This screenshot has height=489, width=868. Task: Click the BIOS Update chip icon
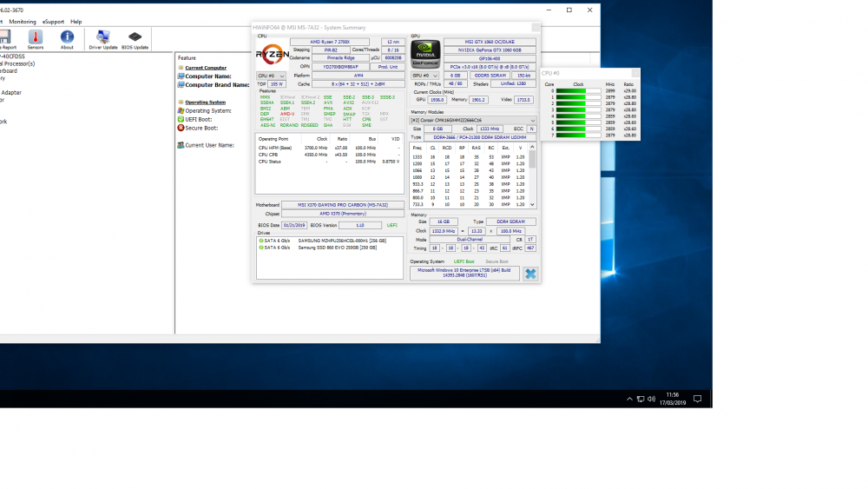point(135,39)
